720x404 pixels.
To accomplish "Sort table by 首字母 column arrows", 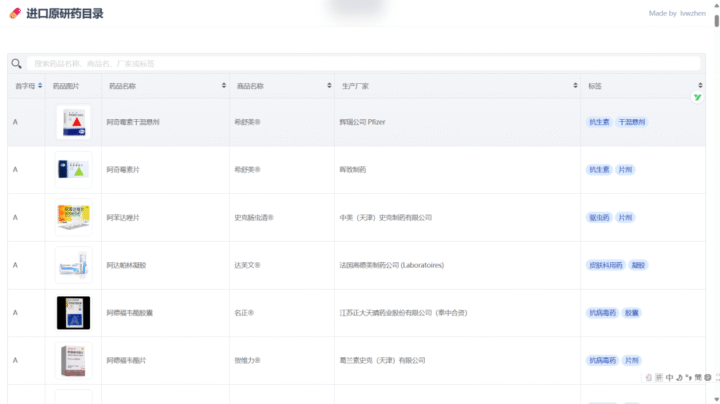I will click(x=41, y=86).
